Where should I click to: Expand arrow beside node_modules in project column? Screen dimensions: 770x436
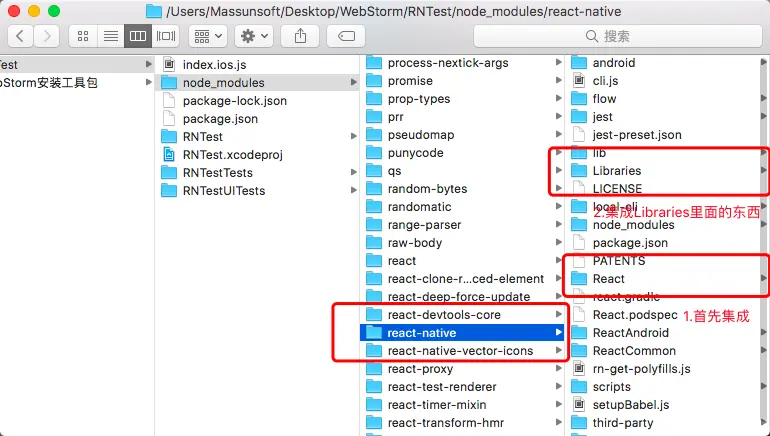(x=354, y=82)
